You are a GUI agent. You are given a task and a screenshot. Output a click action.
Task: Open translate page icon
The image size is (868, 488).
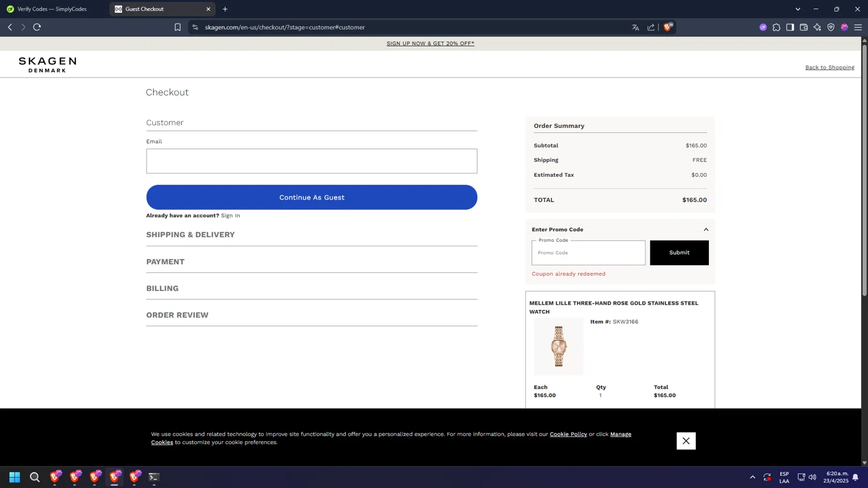pyautogui.click(x=635, y=27)
